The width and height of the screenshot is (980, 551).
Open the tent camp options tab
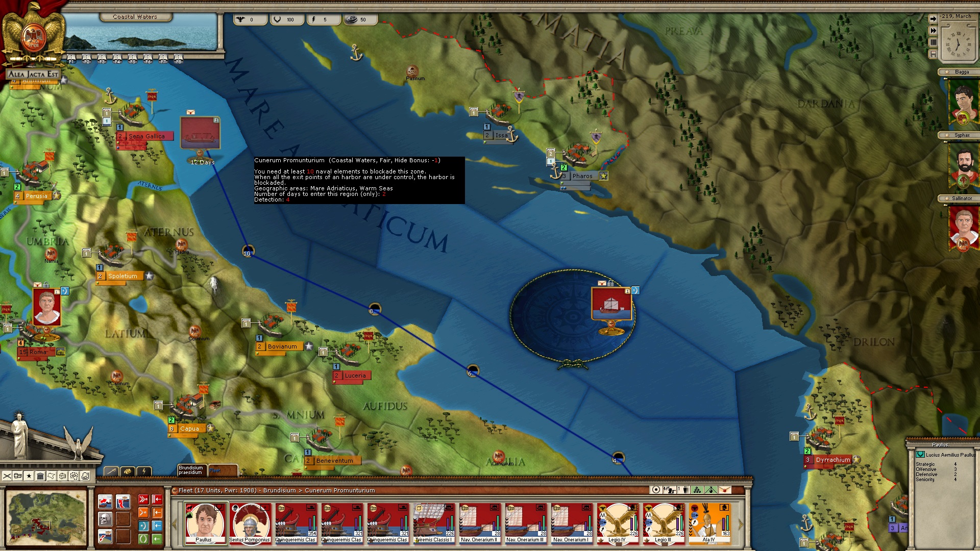[x=128, y=471]
